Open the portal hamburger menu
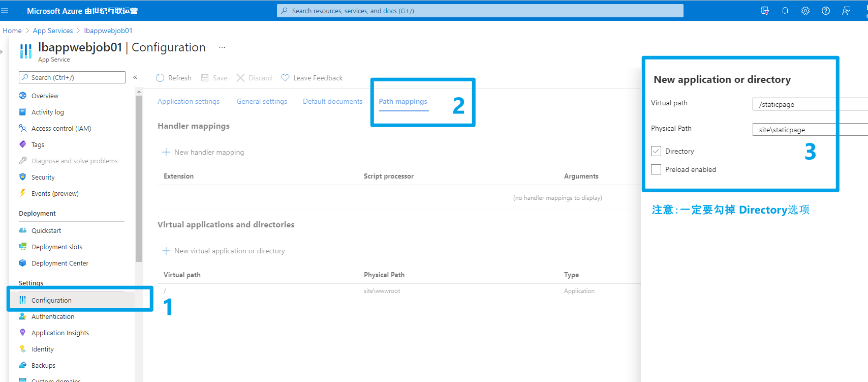Screen dimensions: 868x382 click(x=5, y=11)
